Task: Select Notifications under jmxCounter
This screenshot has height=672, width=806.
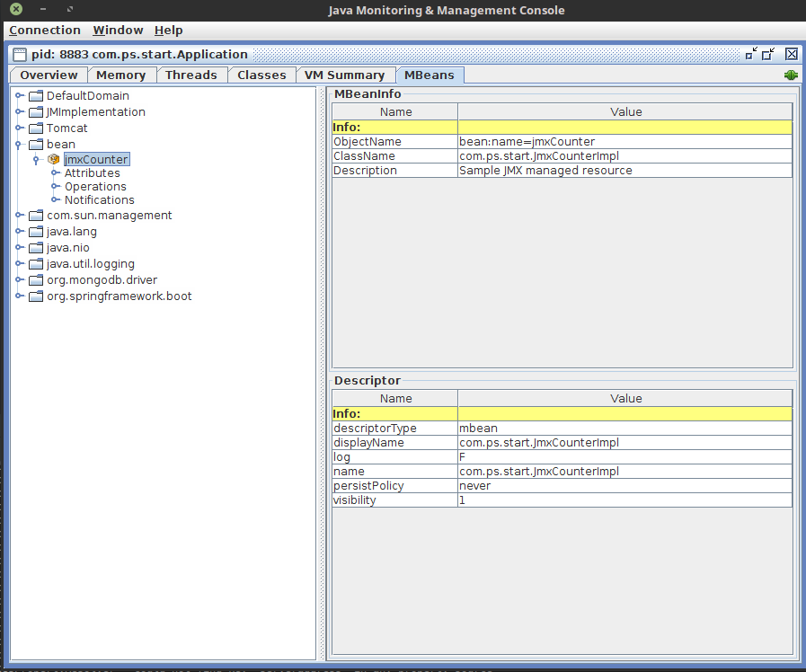Action: tap(99, 200)
